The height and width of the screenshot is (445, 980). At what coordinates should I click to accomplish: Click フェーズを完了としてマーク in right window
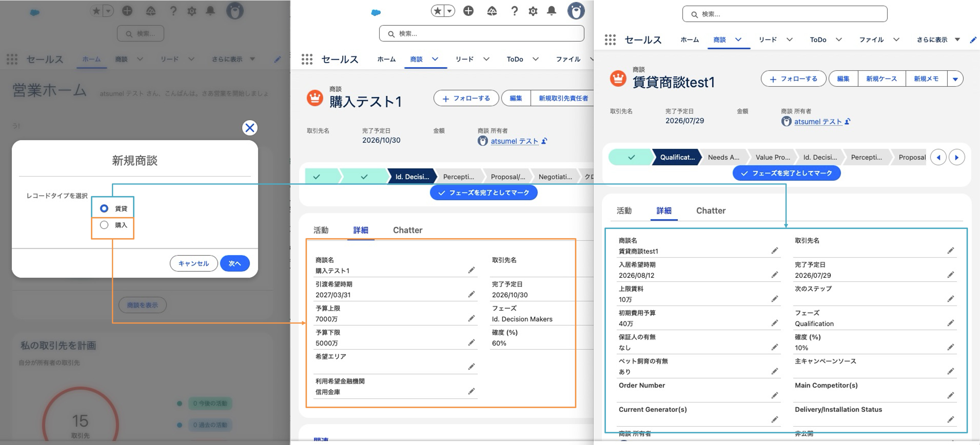pos(786,173)
